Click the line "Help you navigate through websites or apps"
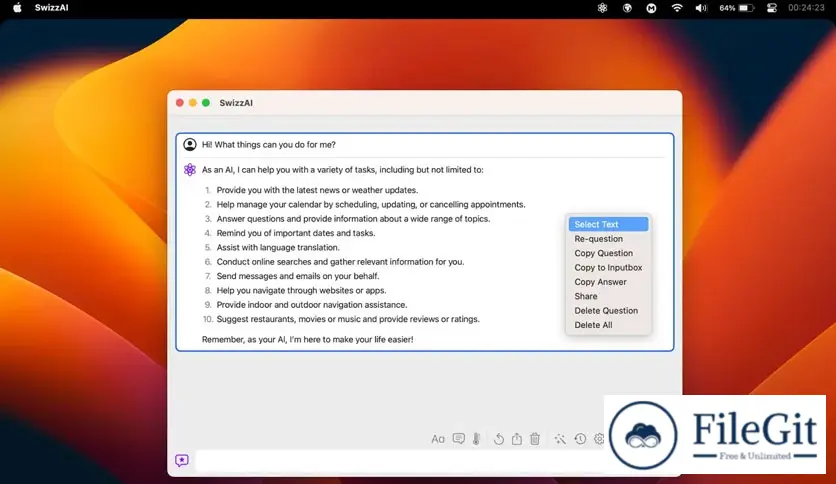Viewport: 836px width, 484px height. pos(301,291)
